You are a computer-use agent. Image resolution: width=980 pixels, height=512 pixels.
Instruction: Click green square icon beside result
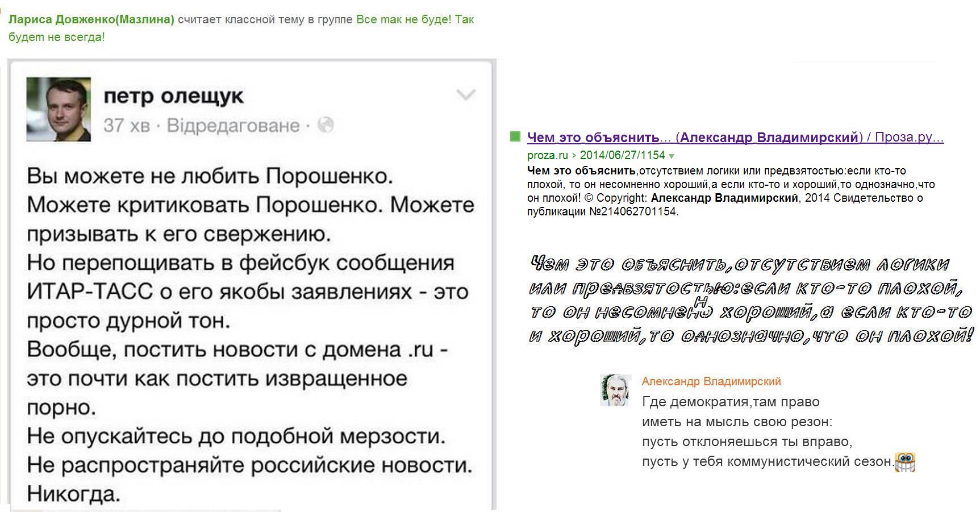point(515,136)
